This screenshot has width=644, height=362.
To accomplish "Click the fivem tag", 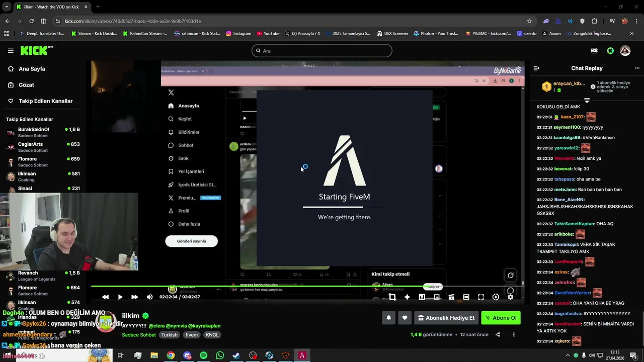I will [191, 335].
